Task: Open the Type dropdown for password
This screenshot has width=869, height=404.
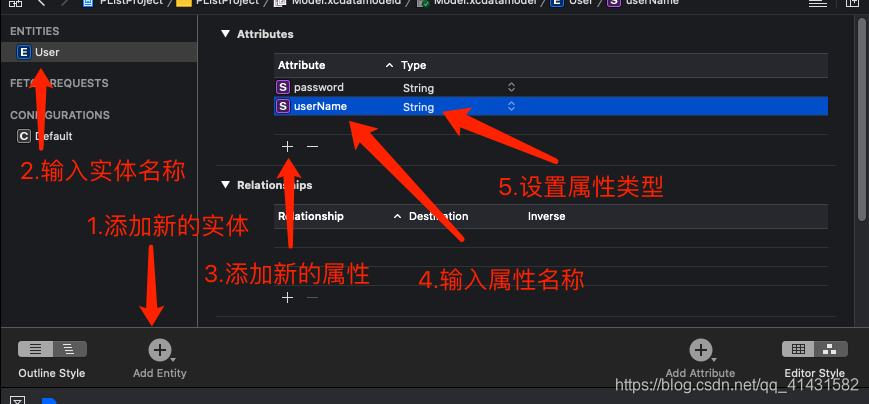Action: [512, 87]
